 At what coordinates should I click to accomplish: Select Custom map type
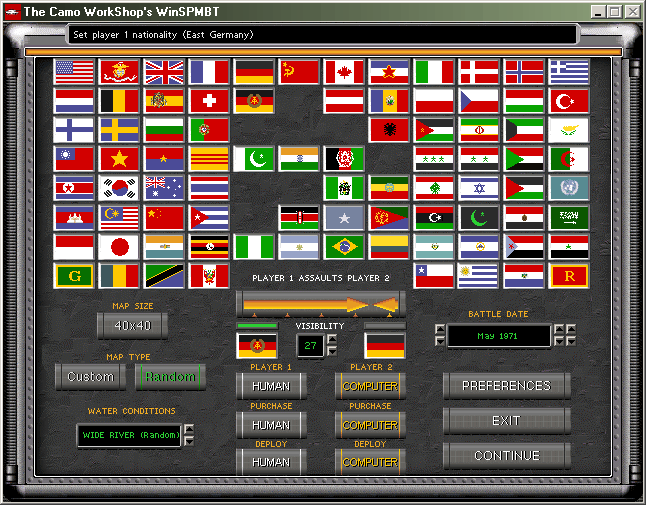pyautogui.click(x=90, y=376)
